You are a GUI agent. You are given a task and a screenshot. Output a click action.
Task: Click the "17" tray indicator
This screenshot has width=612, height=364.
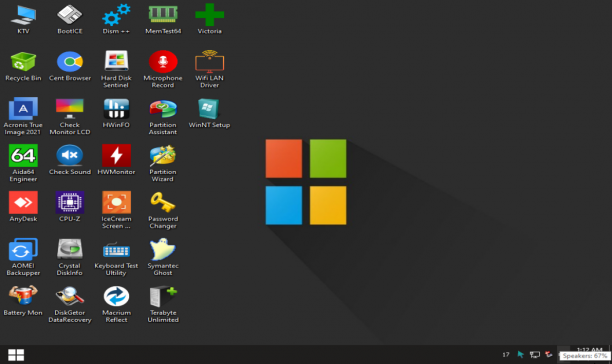(x=506, y=355)
